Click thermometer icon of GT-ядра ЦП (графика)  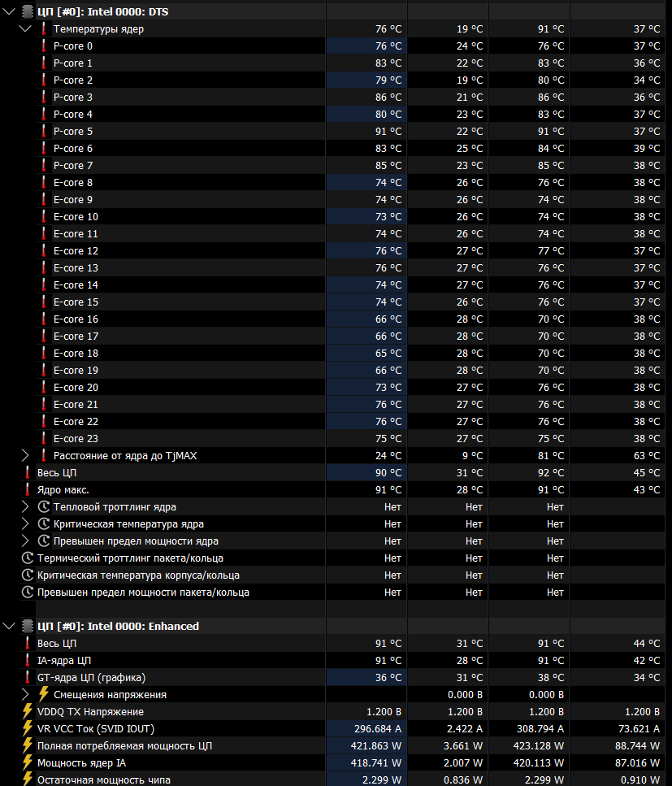pos(28,677)
